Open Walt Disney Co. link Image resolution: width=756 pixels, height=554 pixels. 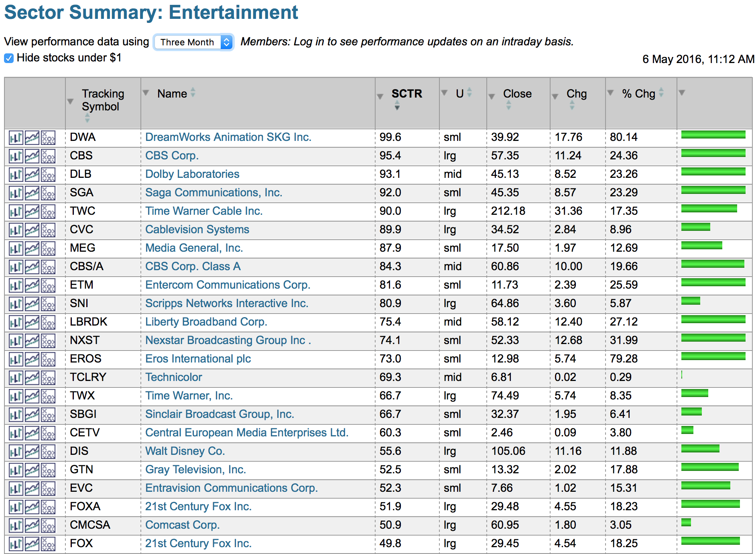click(x=185, y=451)
